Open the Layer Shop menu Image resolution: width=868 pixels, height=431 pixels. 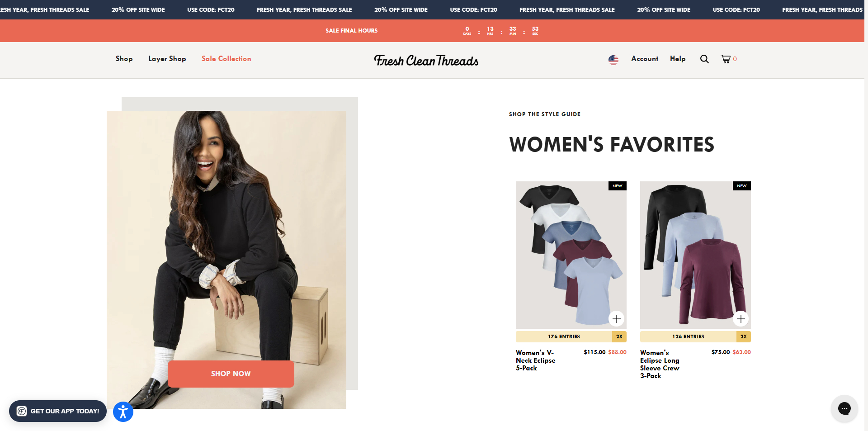tap(167, 59)
